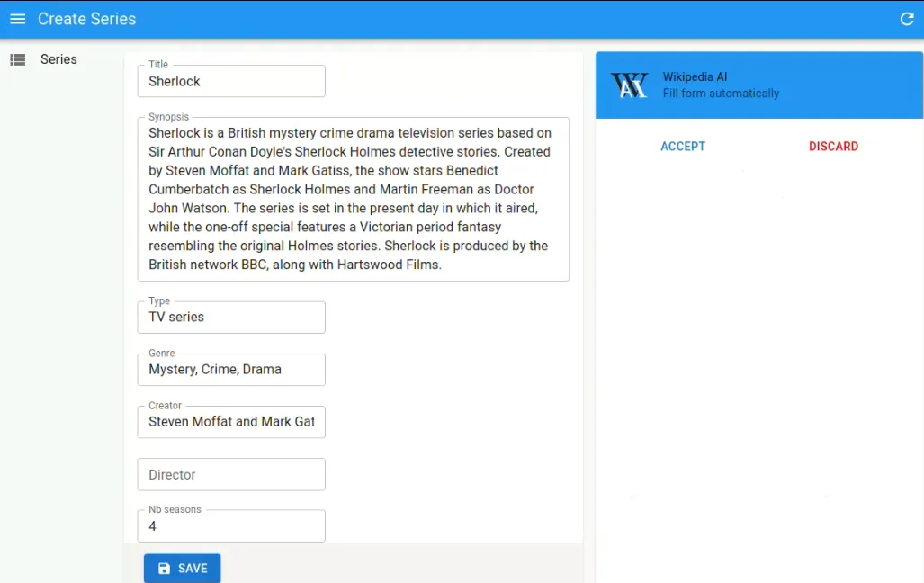Click the Wikipedia AI heading text
The width and height of the screenshot is (924, 583).
[x=695, y=77]
